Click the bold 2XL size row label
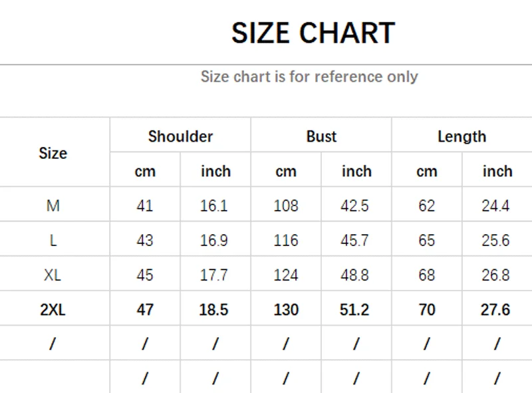The width and height of the screenshot is (532, 393). pyautogui.click(x=53, y=309)
